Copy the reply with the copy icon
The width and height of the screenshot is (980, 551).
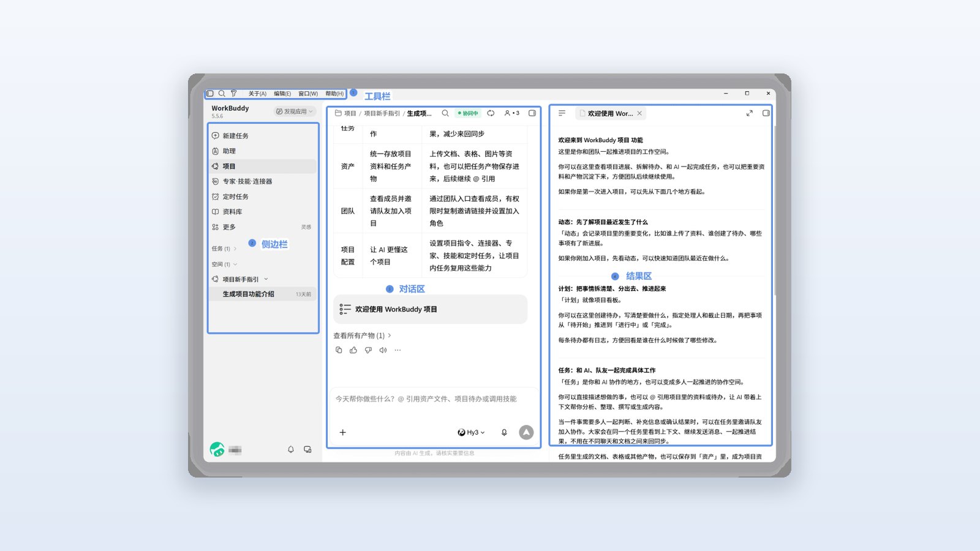[339, 350]
